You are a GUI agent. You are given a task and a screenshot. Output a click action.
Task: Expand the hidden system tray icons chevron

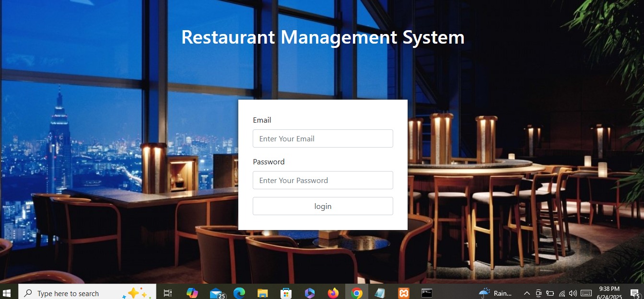(527, 293)
